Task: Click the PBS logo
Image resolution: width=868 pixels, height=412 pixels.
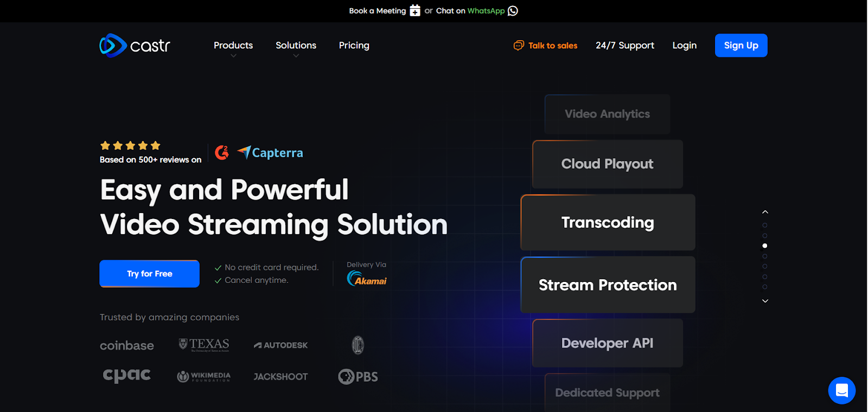Action: click(x=358, y=376)
